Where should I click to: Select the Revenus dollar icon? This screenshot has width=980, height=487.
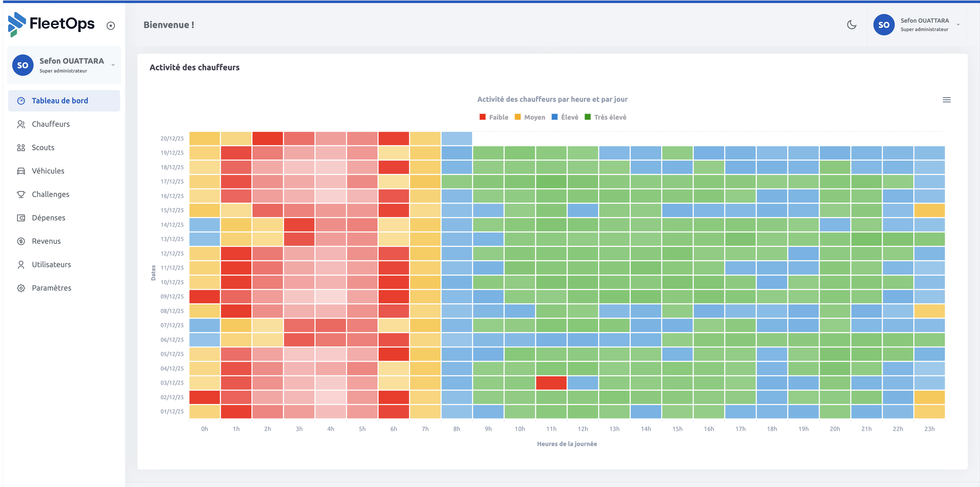click(x=21, y=241)
